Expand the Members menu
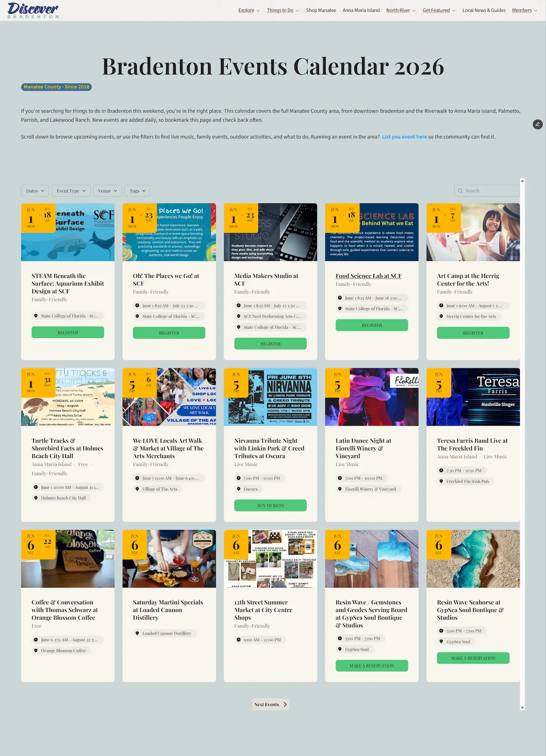 tap(525, 11)
